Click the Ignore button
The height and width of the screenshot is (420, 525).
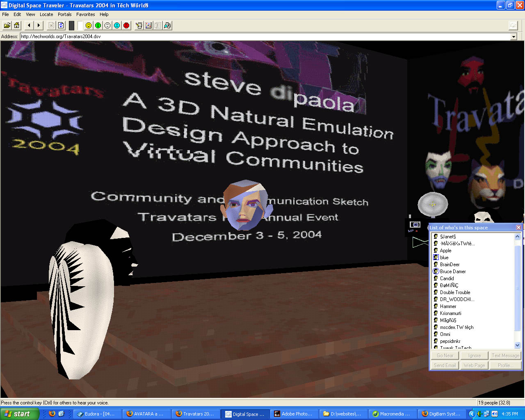point(475,356)
